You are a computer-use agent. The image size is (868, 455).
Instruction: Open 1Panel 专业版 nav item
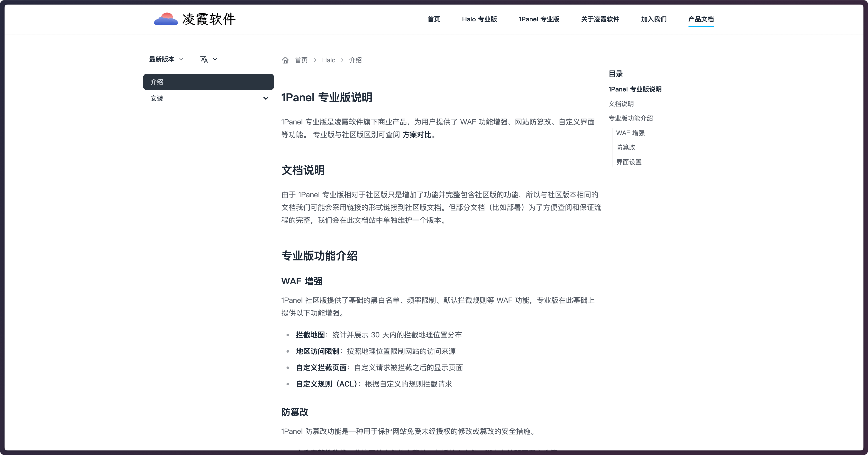(x=539, y=19)
